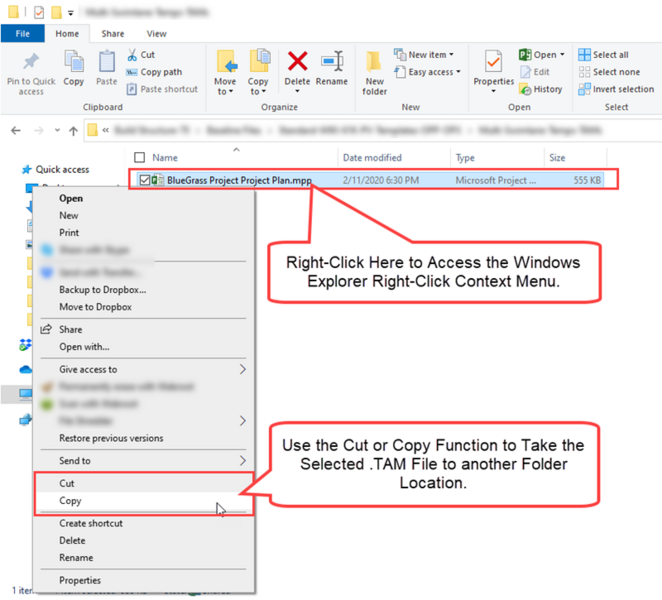Switch to the Share ribbon tab
The image size is (662, 600).
pos(113,34)
